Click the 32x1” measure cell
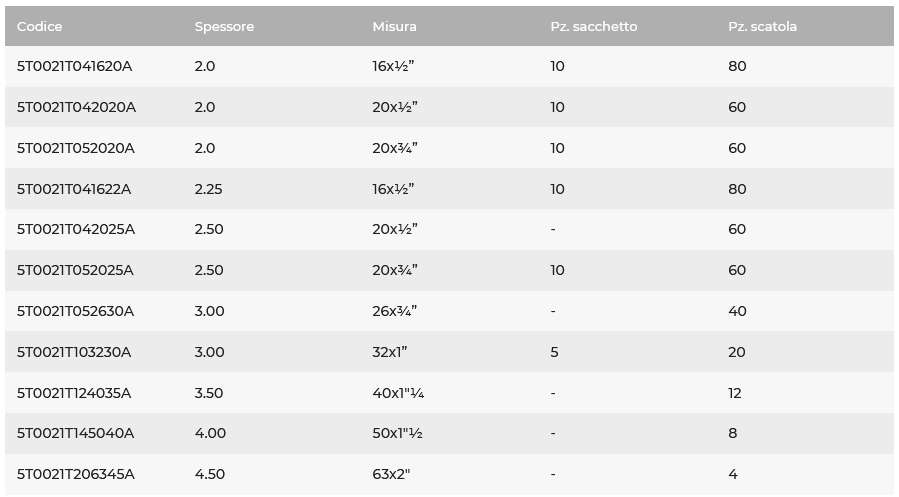The width and height of the screenshot is (899, 497). tap(390, 352)
